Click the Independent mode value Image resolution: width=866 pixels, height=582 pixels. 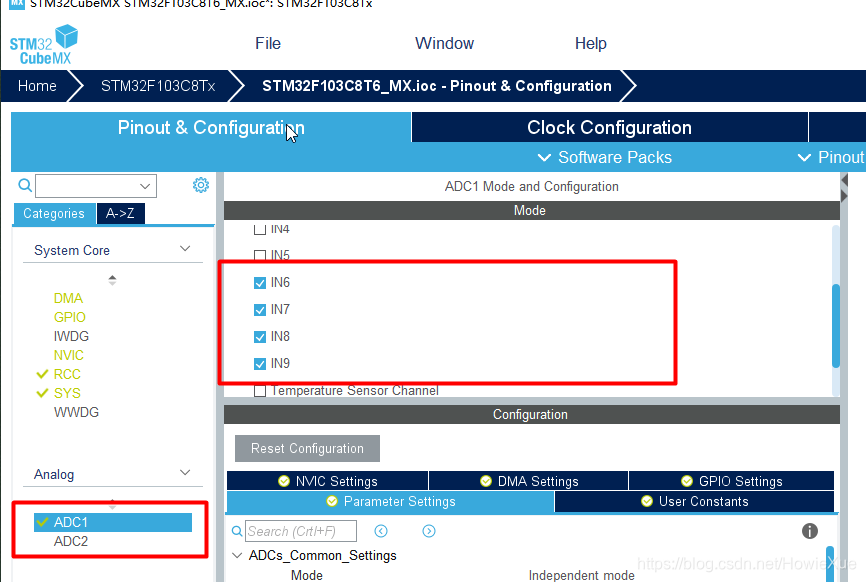(582, 575)
